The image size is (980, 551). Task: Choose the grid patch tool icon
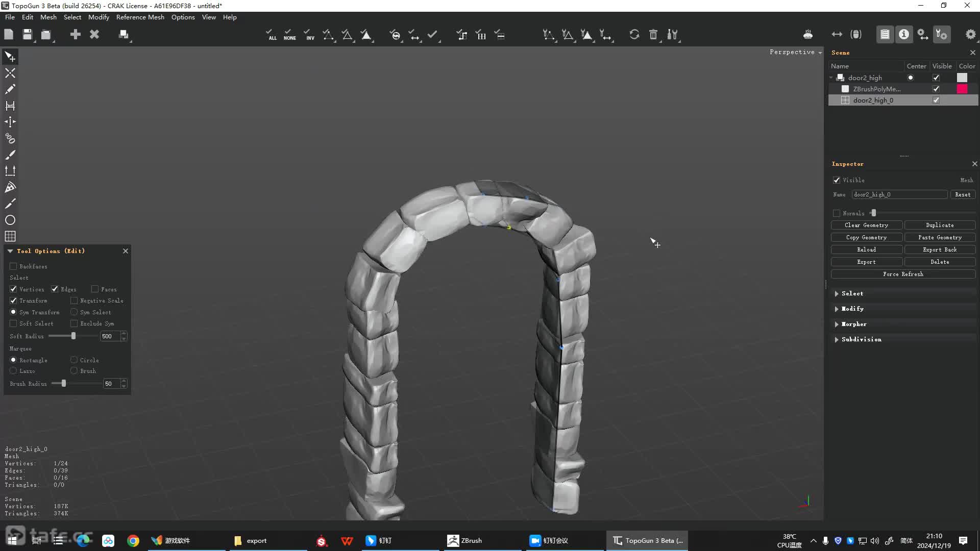coord(10,236)
